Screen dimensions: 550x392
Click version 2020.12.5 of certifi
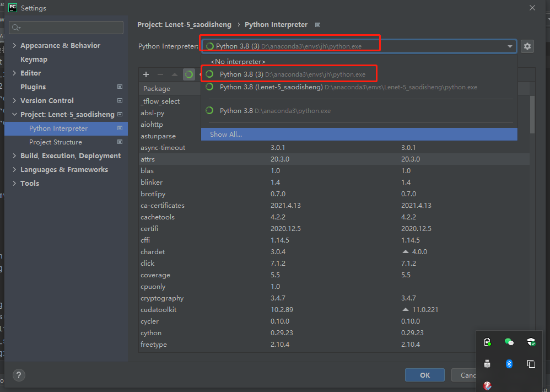point(285,228)
